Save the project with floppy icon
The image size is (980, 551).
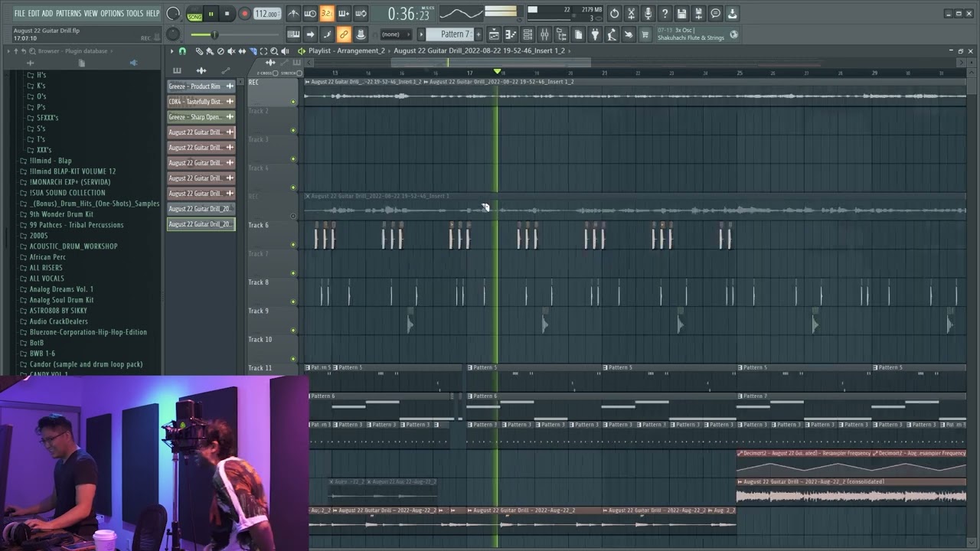coord(681,14)
